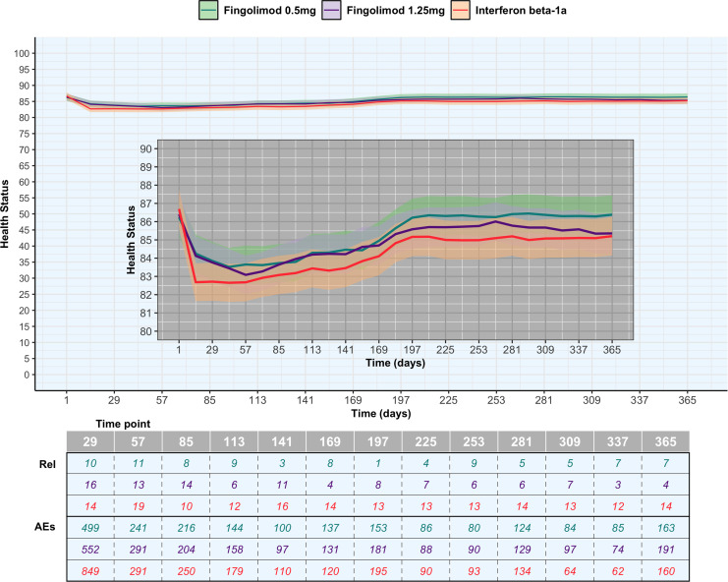Click the red AEs value 62
Image resolution: width=728 pixels, height=582 pixels.
click(618, 571)
